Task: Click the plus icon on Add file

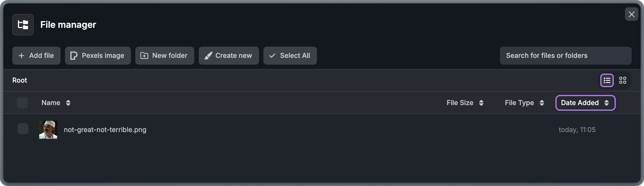Action: click(x=22, y=56)
